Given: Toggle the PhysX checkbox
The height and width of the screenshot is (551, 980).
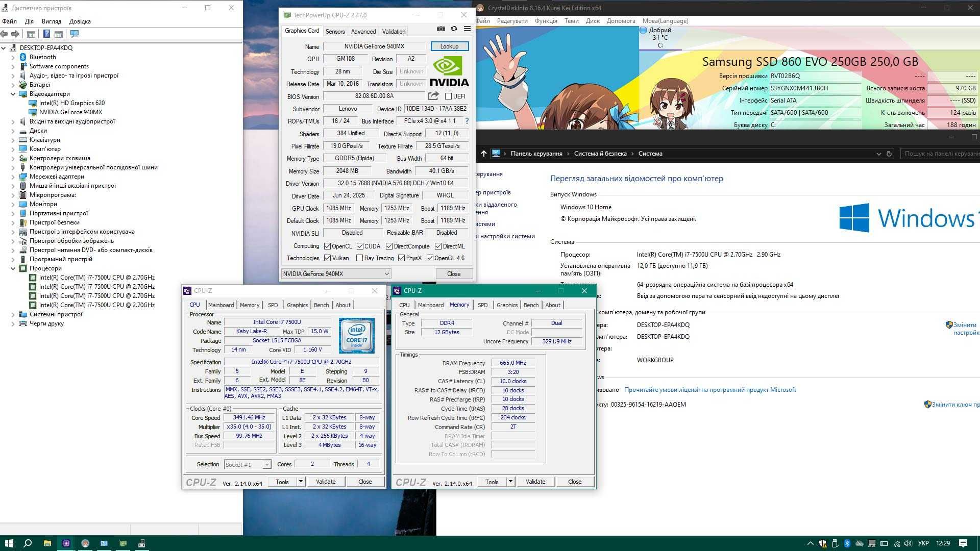Looking at the screenshot, I should (401, 258).
